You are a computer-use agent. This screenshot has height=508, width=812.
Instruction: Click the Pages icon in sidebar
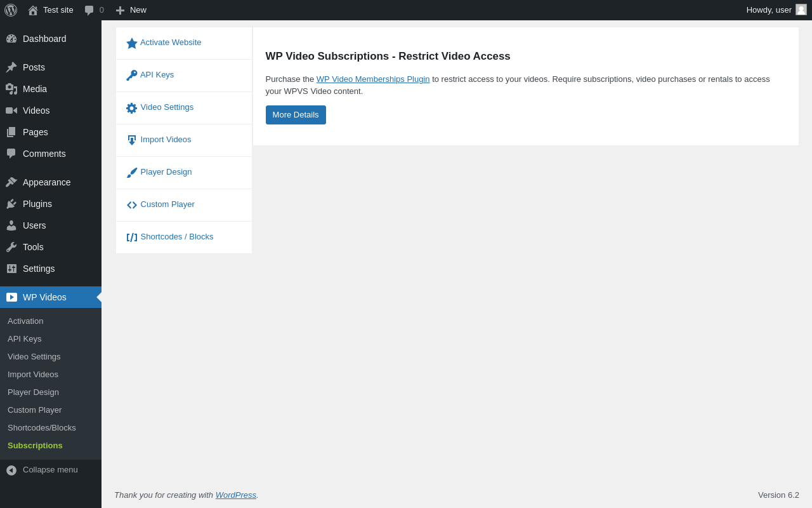[11, 132]
